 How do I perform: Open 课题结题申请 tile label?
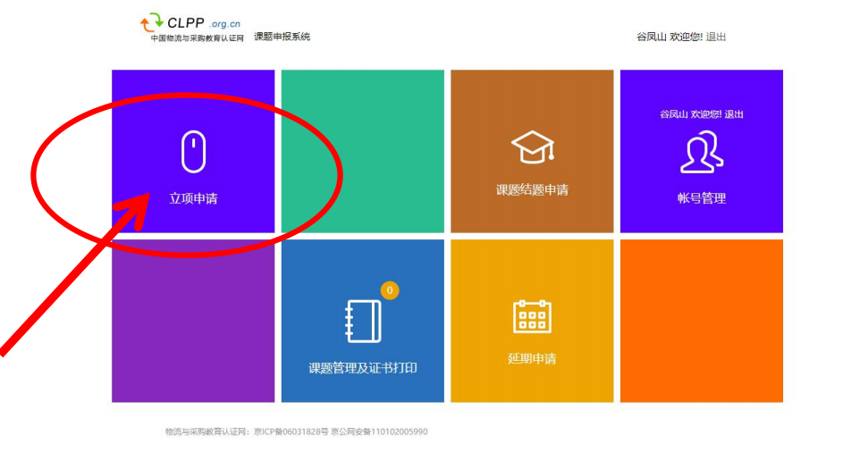click(532, 190)
